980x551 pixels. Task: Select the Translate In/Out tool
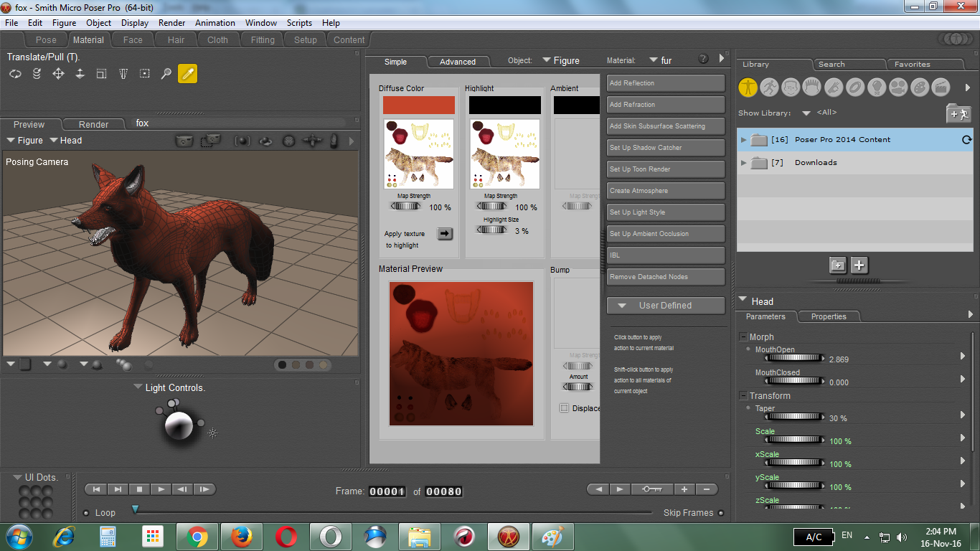80,73
